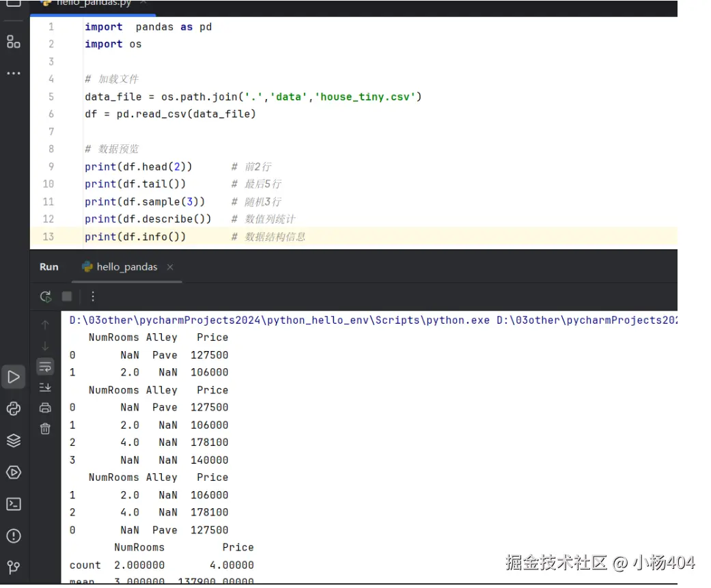Open the Git version control icon
The width and height of the screenshot is (711, 588).
(x=14, y=567)
